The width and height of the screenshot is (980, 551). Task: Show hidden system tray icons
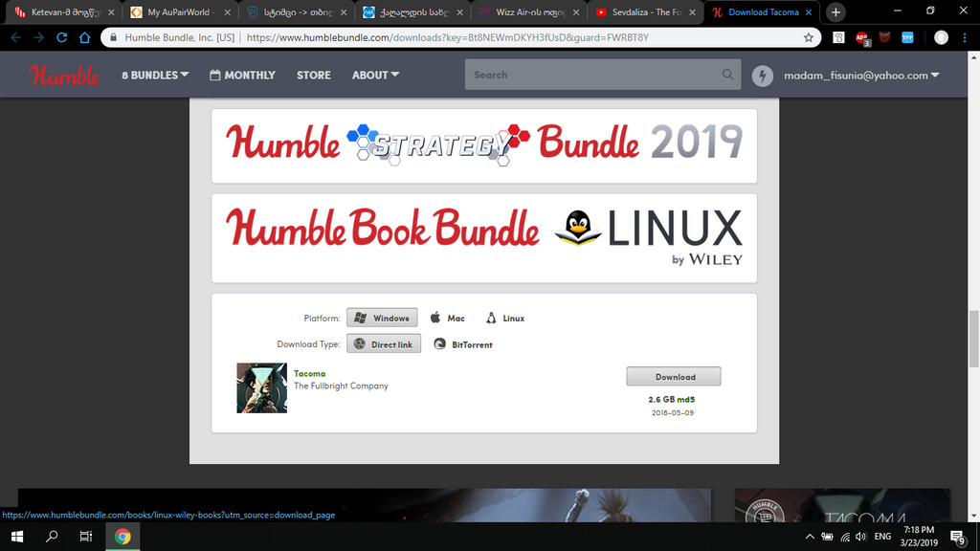tap(810, 537)
